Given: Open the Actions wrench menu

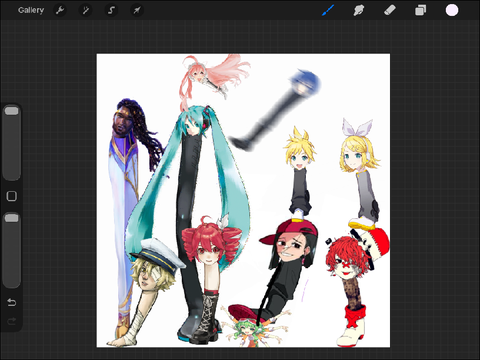Looking at the screenshot, I should point(60,10).
